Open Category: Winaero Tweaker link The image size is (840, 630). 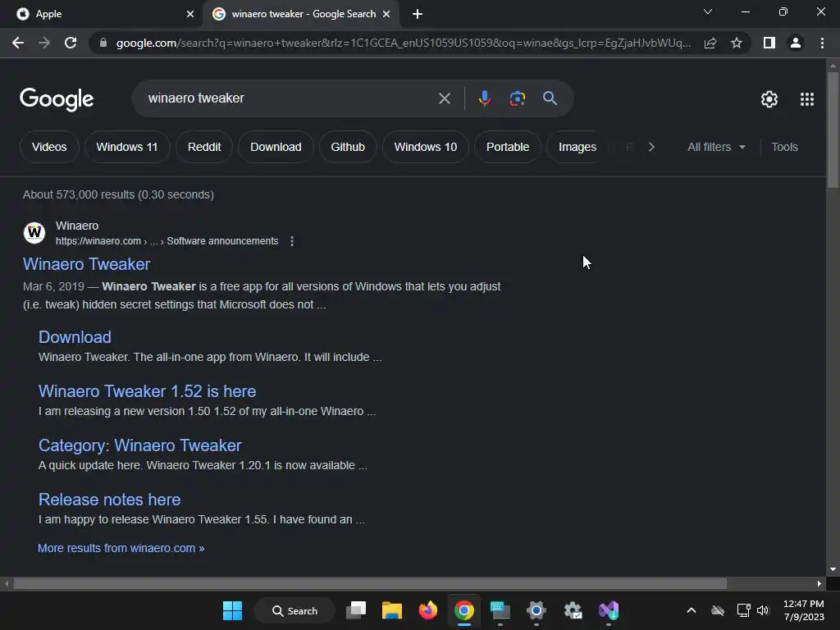139,445
